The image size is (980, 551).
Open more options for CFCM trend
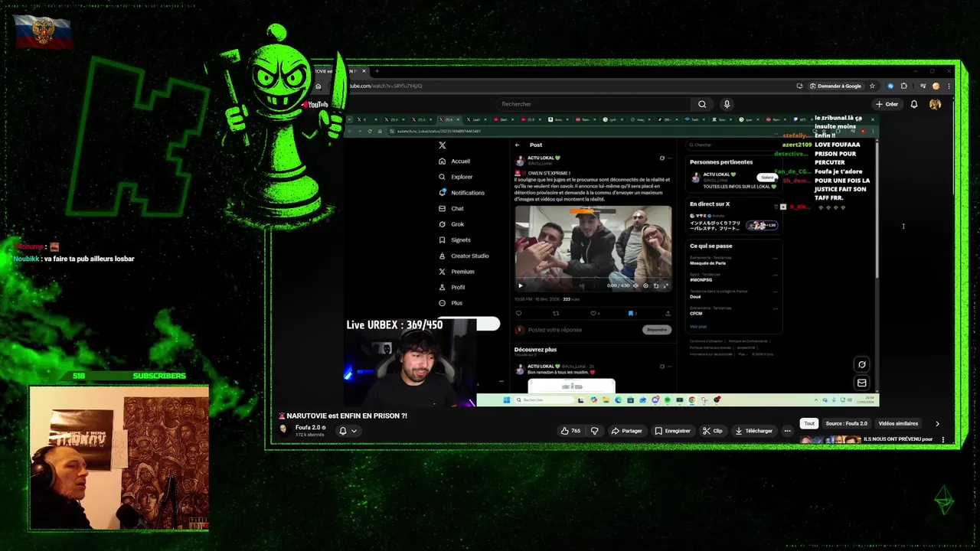(x=776, y=308)
